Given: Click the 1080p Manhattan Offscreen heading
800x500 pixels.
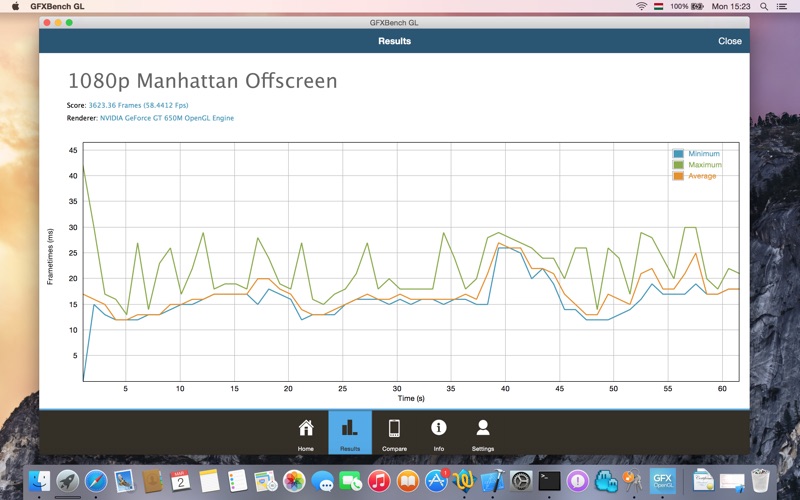Looking at the screenshot, I should [x=203, y=81].
